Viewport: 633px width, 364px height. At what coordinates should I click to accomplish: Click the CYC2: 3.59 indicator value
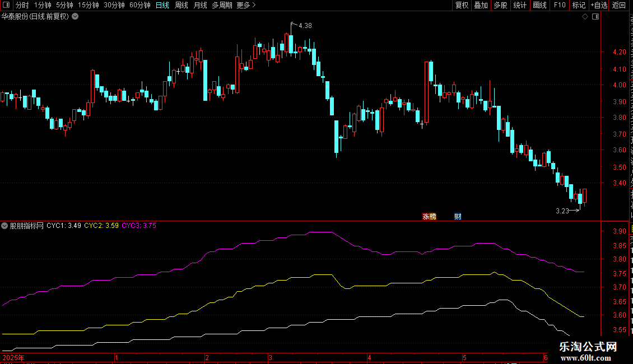[101, 226]
